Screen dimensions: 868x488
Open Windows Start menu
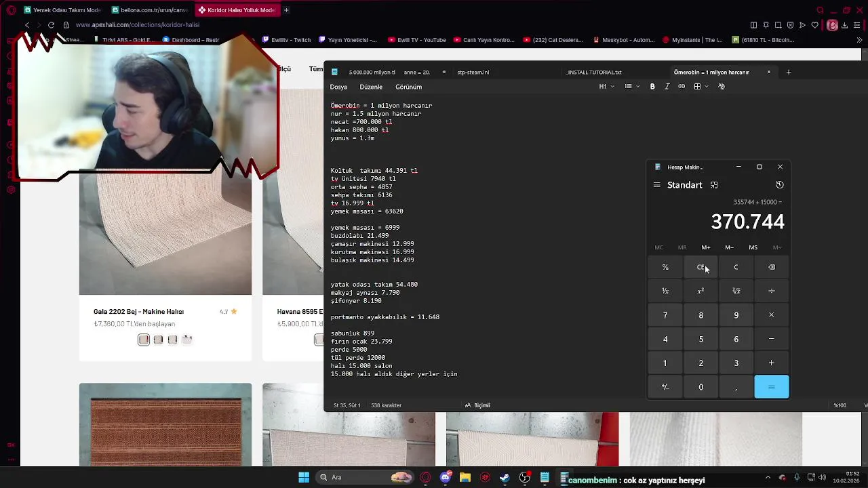pos(304,477)
